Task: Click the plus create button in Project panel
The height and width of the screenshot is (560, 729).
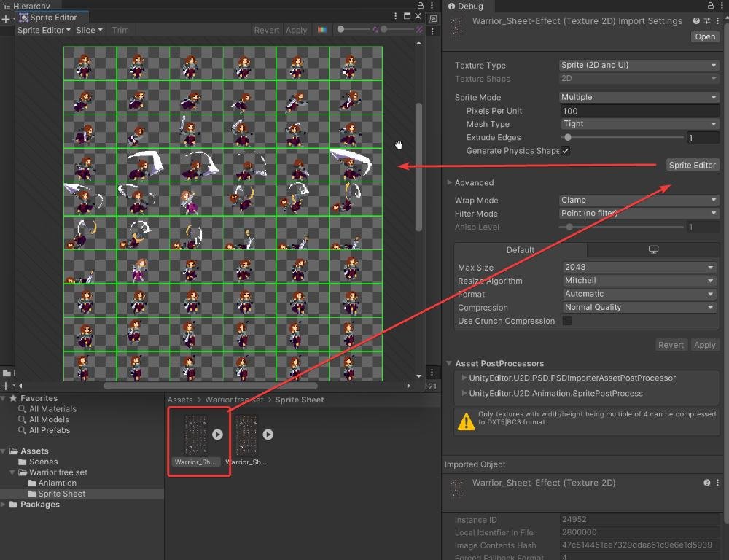Action: [x=6, y=386]
